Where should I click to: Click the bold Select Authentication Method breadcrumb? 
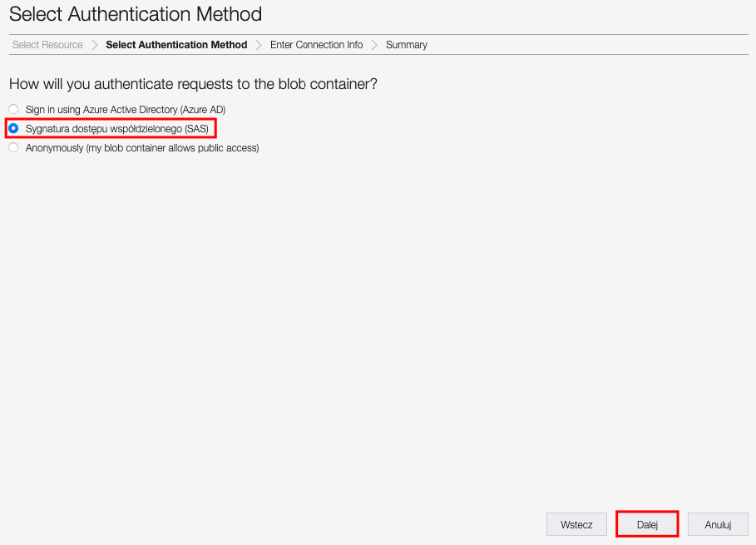[x=176, y=45]
